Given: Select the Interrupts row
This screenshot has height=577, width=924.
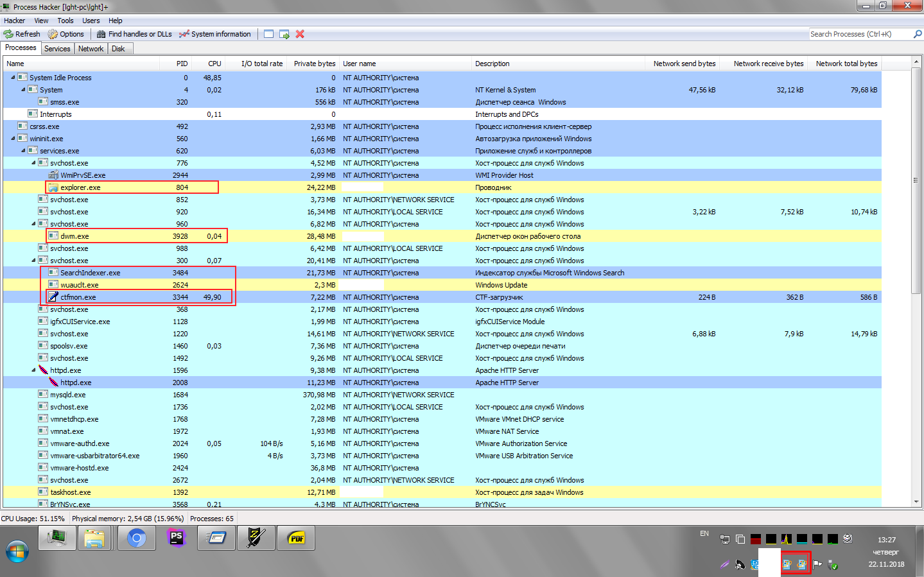Looking at the screenshot, I should (x=442, y=114).
